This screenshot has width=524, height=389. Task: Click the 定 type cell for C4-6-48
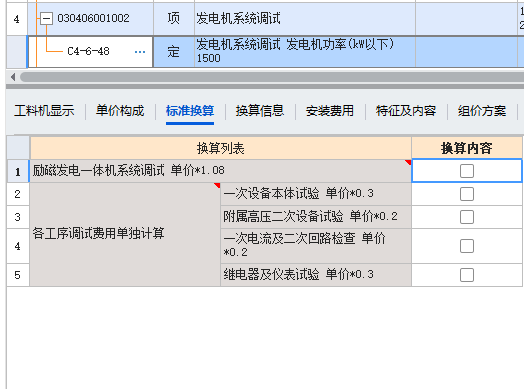click(174, 52)
